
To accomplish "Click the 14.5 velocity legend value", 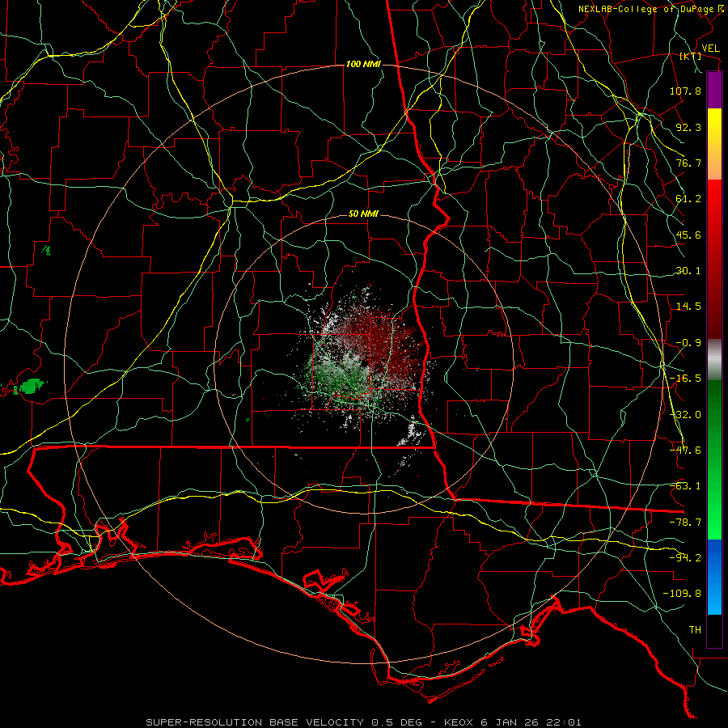I will coord(688,307).
